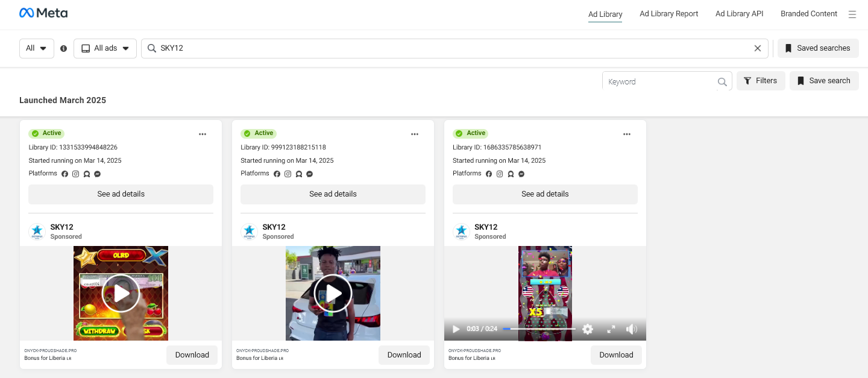Screen dimensions: 868x378
Task: Click Messenger platform icon on ad 1331533994848226
Action: click(x=97, y=174)
